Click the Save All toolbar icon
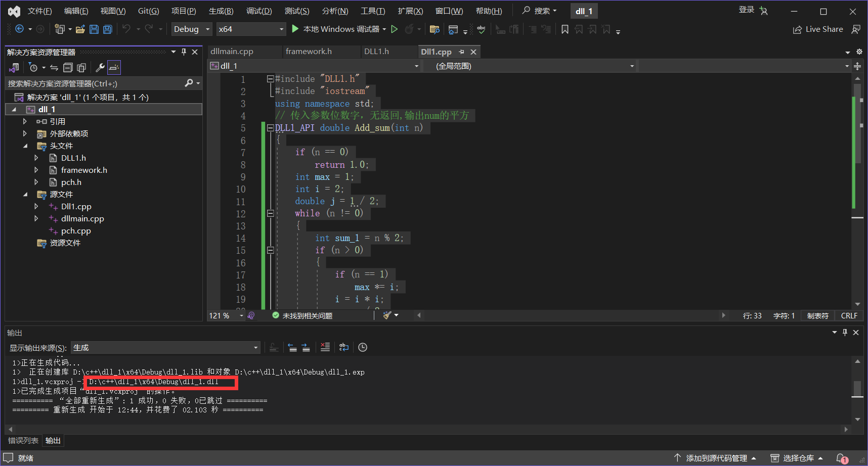 [107, 29]
